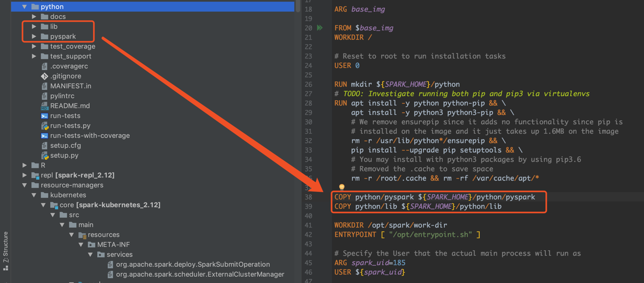
Task: Select the src folder row
Action: (x=74, y=215)
